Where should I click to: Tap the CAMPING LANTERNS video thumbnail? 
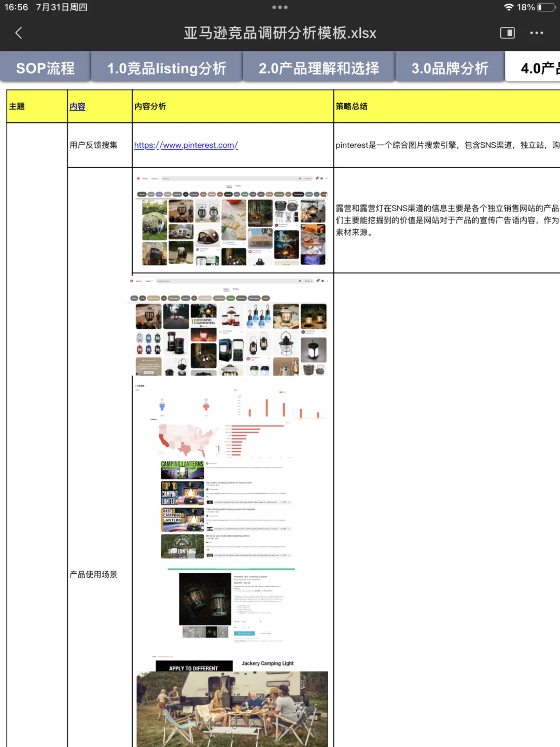coord(183,470)
